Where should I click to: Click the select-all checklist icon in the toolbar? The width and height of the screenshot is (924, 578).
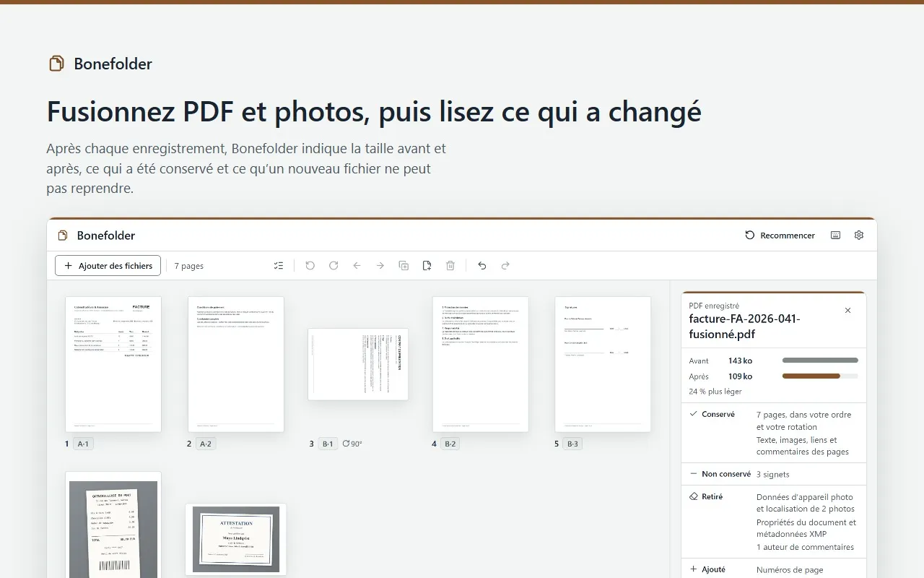(279, 266)
